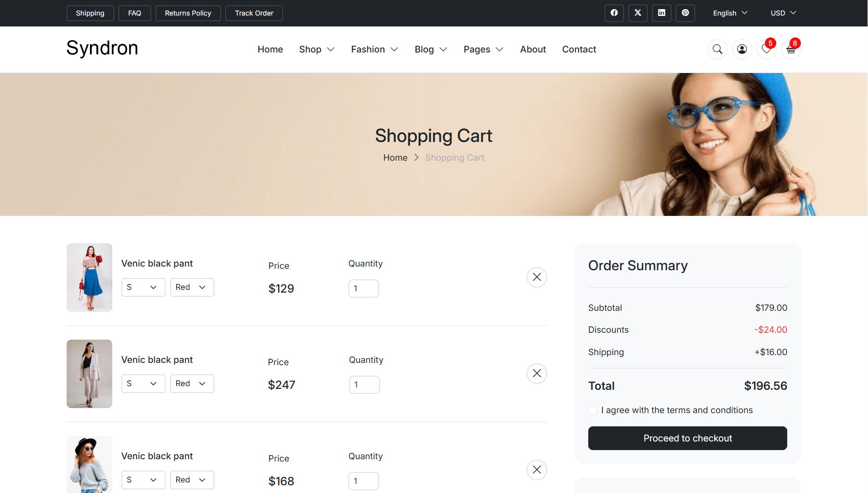Image resolution: width=868 pixels, height=493 pixels.
Task: Remove the $129 item from cart
Action: [x=537, y=277]
